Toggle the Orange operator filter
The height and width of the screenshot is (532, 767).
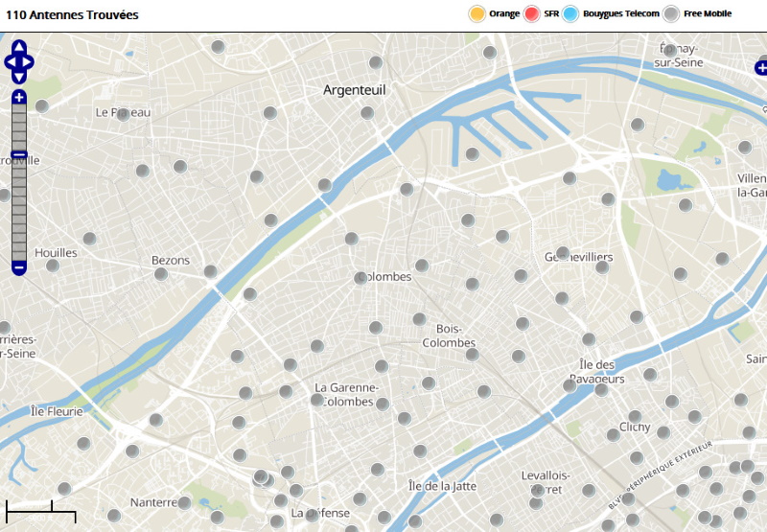click(476, 13)
